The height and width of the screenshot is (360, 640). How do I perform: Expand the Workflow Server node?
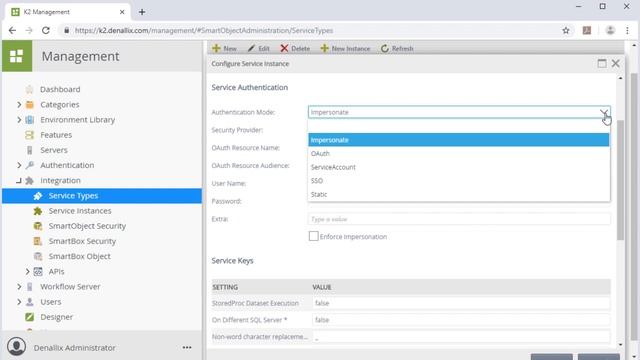(x=19, y=287)
